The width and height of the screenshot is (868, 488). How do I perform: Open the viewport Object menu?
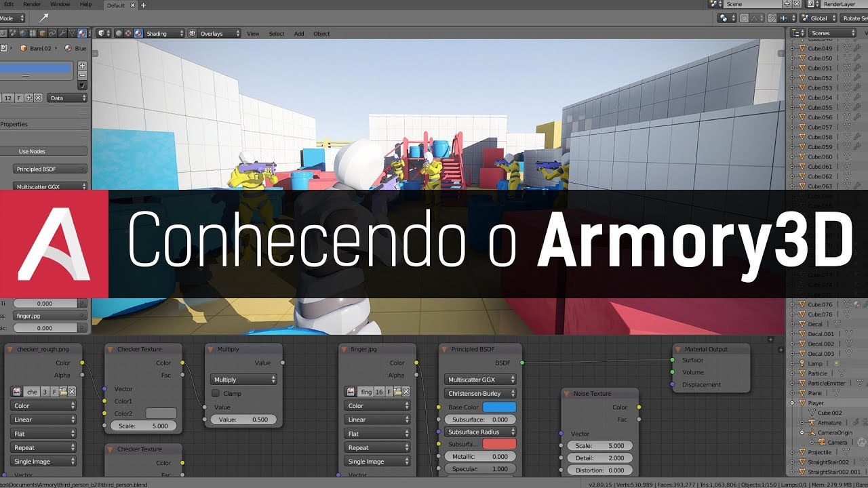click(321, 33)
